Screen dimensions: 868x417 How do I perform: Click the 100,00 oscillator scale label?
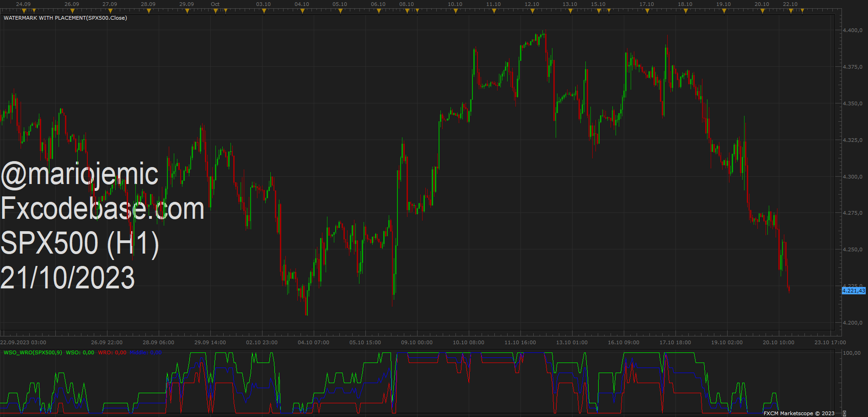pyautogui.click(x=852, y=353)
